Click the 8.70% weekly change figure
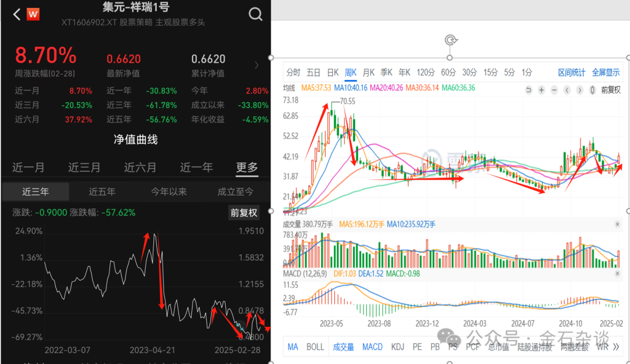Screen dimensions: 630x364 click(45, 55)
